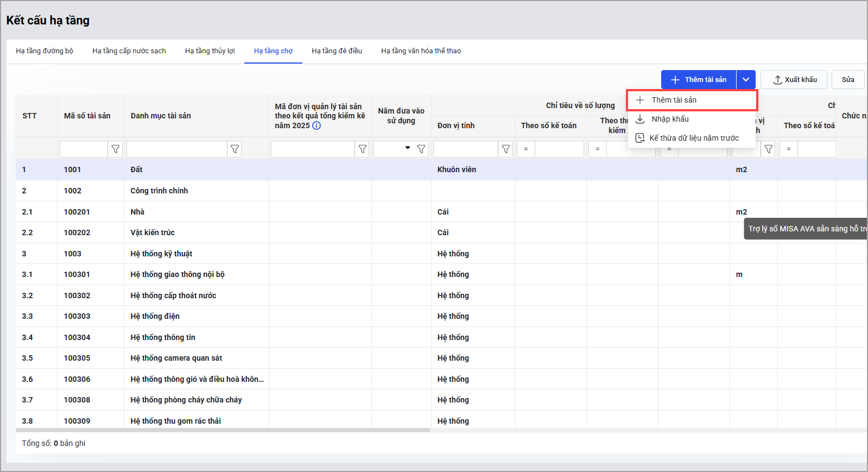This screenshot has width=868, height=472.
Task: Select Thêm tài sản in dropdown menu
Action: tap(674, 100)
